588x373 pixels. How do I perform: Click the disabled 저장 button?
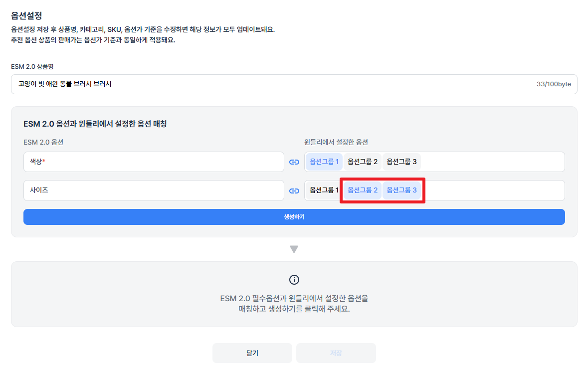(x=336, y=353)
